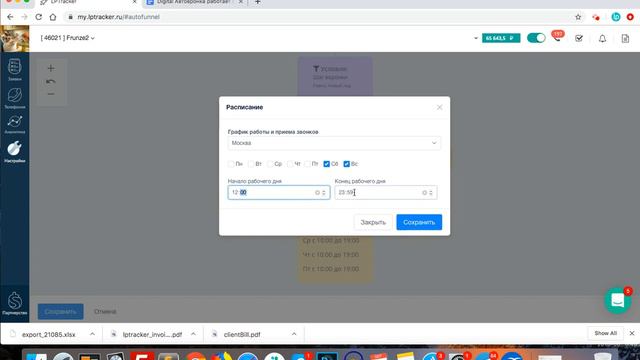The height and width of the screenshot is (360, 640).
Task: Open a new browser tab
Action: pos(258,2)
